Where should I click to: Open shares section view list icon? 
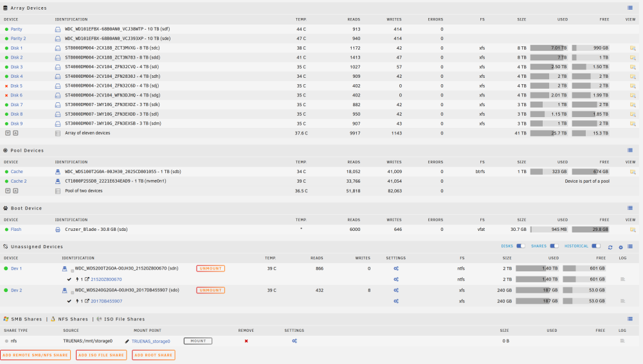tap(630, 319)
